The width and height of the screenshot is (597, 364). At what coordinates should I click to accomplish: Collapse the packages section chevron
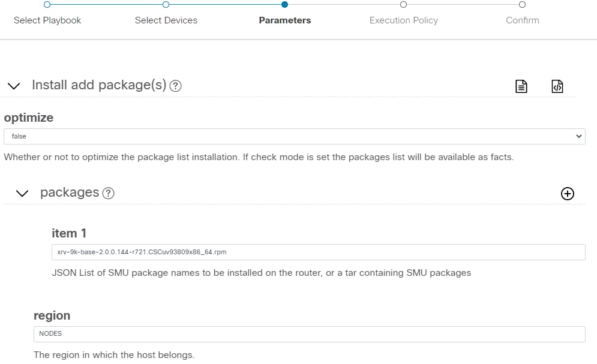point(22,193)
